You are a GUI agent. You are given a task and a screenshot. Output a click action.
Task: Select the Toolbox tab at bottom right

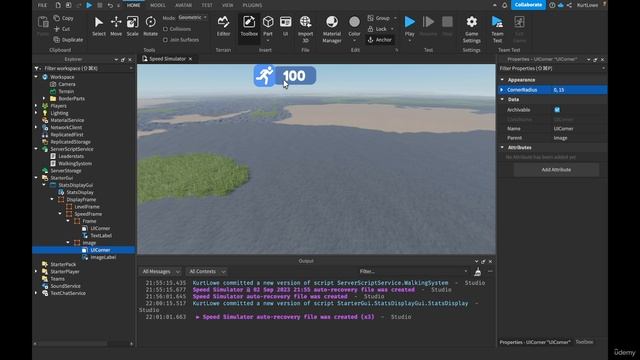[x=584, y=342]
